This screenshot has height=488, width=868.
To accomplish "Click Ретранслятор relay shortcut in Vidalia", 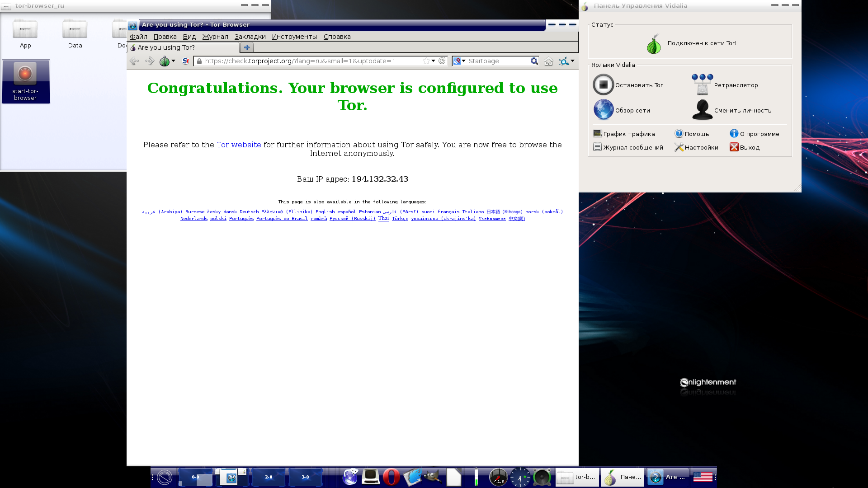I will pyautogui.click(x=725, y=85).
